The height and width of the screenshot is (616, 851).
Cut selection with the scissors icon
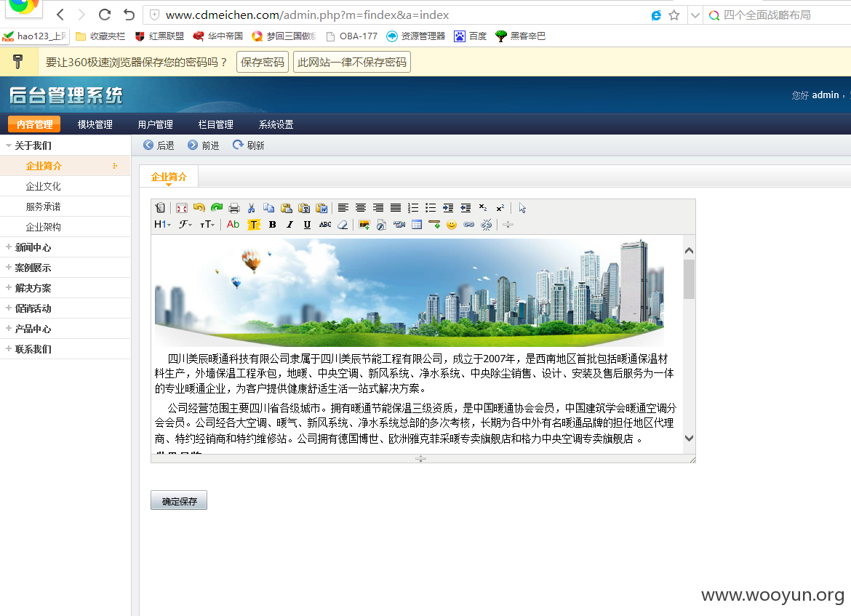(251, 208)
